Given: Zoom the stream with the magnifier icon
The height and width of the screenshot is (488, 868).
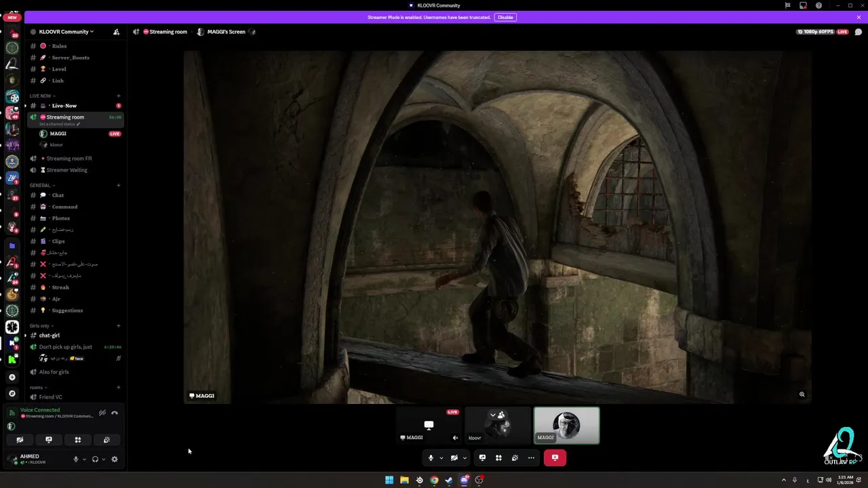Looking at the screenshot, I should point(802,394).
